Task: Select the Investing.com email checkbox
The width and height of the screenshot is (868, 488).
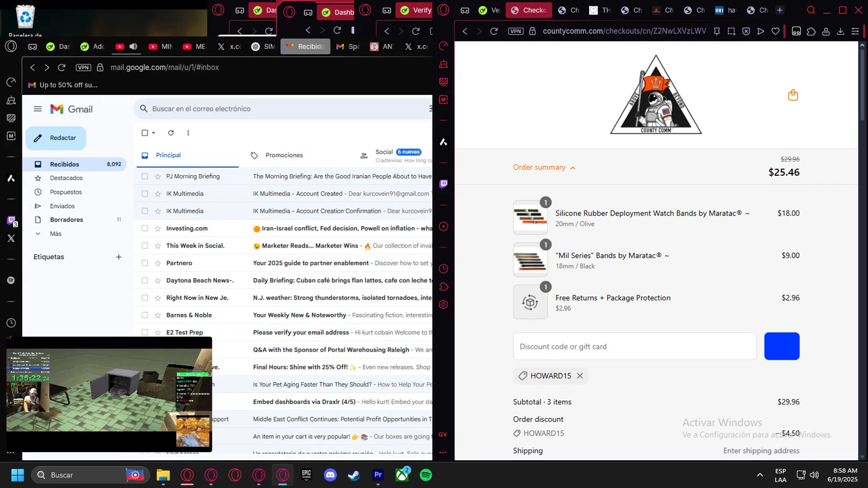Action: [145, 228]
